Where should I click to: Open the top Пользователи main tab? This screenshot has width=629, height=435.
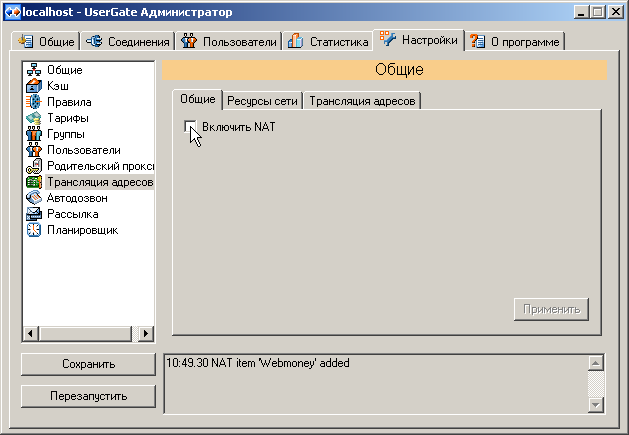tap(229, 41)
